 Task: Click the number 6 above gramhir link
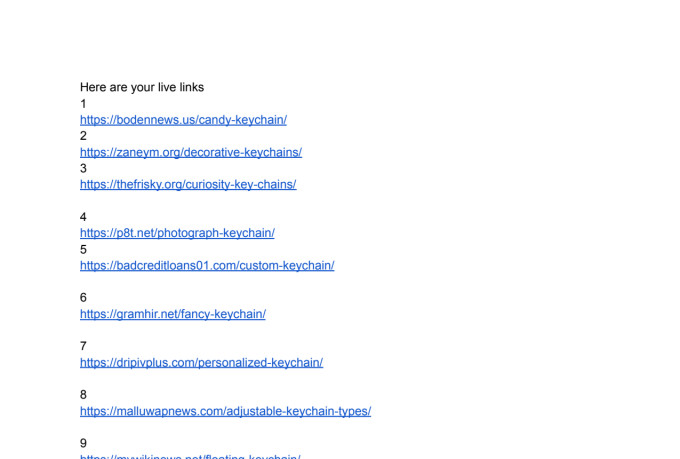pyautogui.click(x=83, y=298)
